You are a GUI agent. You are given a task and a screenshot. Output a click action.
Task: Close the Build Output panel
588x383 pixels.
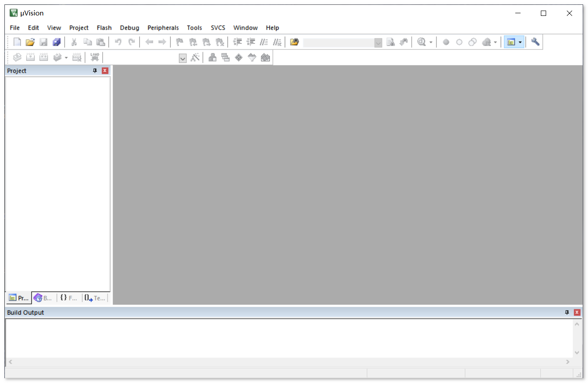(577, 312)
